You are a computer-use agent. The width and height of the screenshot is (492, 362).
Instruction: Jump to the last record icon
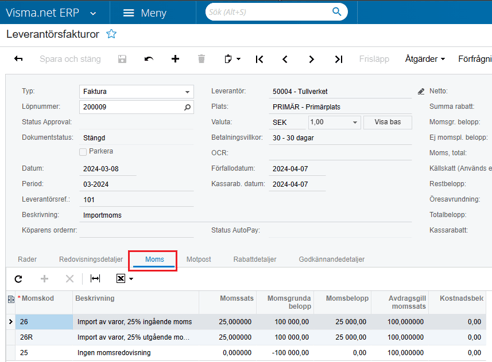pos(338,59)
